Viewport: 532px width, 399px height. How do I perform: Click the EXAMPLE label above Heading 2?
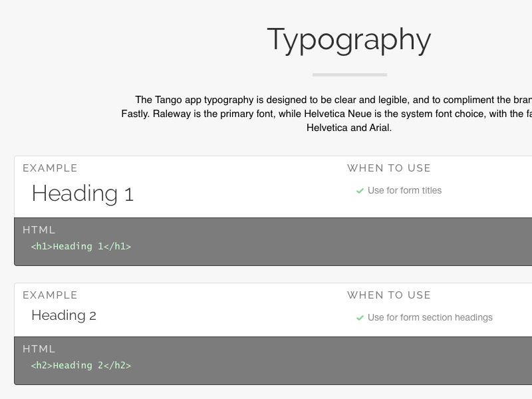coord(50,295)
